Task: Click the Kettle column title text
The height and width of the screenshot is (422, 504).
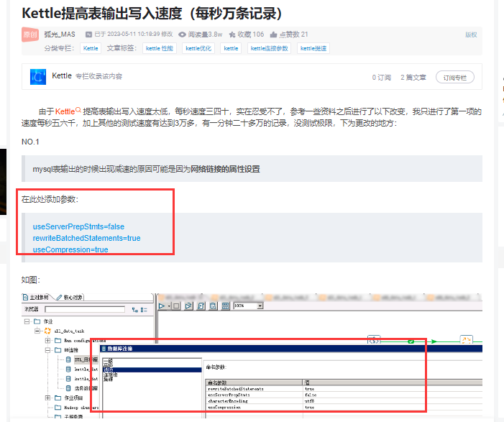Action: click(62, 76)
